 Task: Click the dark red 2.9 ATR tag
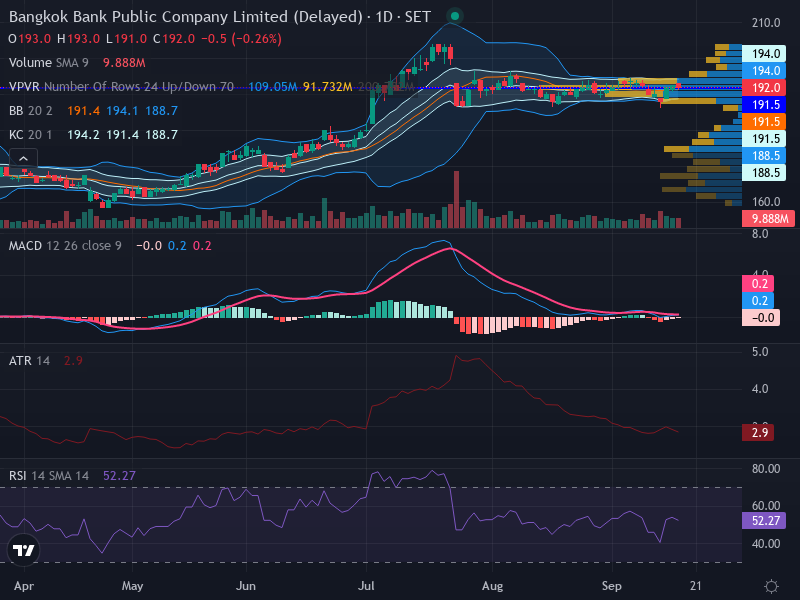click(758, 433)
